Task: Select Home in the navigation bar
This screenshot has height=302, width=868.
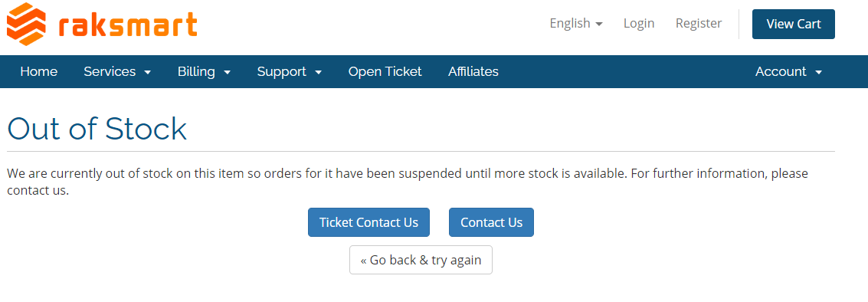Action: pyautogui.click(x=39, y=71)
